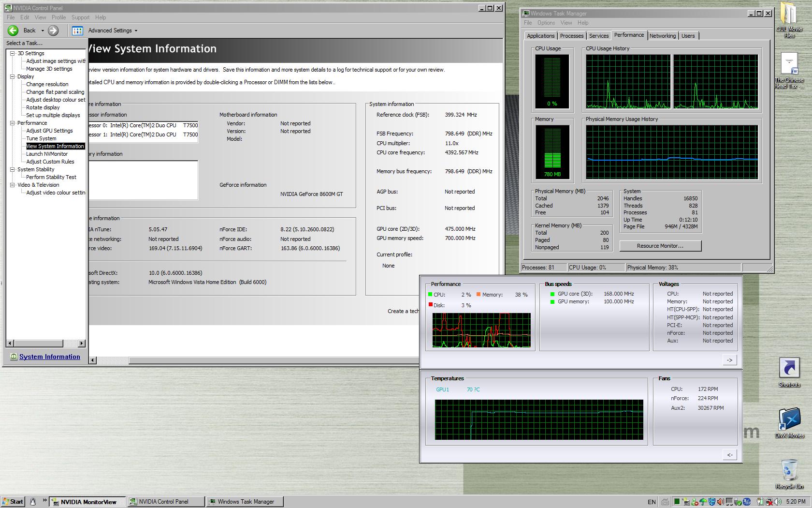The height and width of the screenshot is (508, 812).
Task: Select Processor 0 entry in processor list
Action: pyautogui.click(x=144, y=125)
